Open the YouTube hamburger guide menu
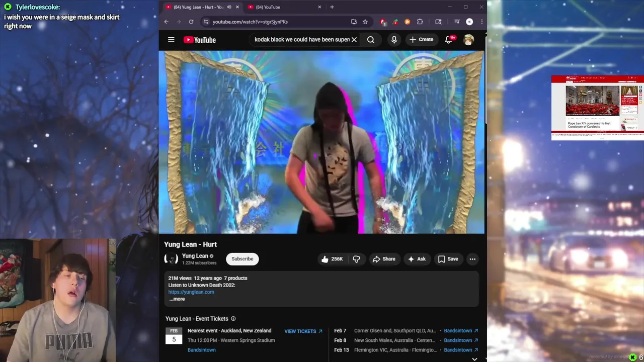Viewport: 644px width, 362px height. tap(171, 40)
